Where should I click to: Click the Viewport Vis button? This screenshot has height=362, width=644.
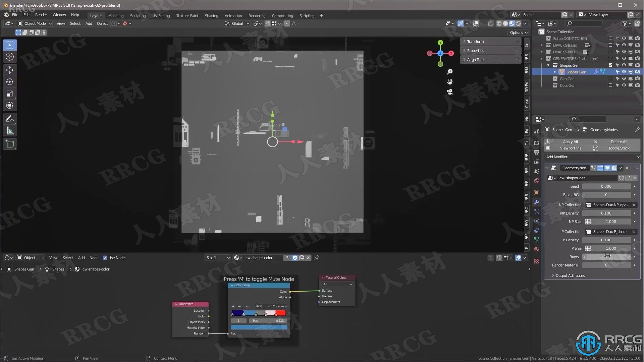coord(568,148)
